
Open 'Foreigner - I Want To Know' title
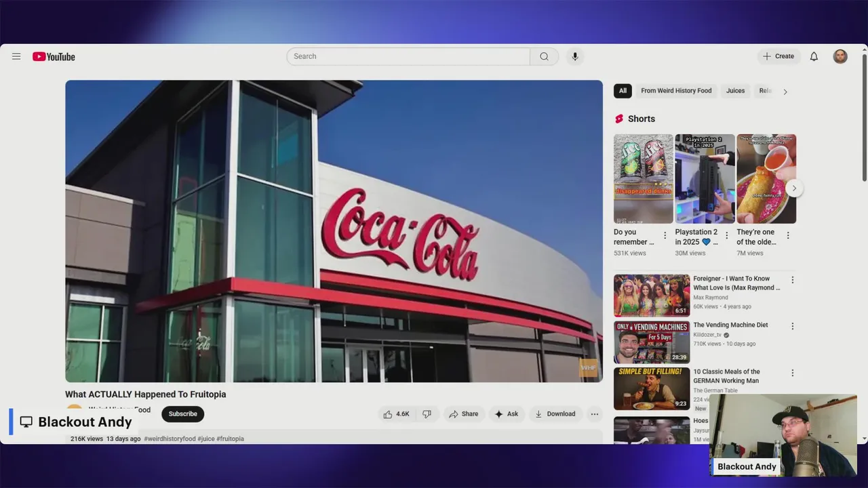pyautogui.click(x=736, y=283)
